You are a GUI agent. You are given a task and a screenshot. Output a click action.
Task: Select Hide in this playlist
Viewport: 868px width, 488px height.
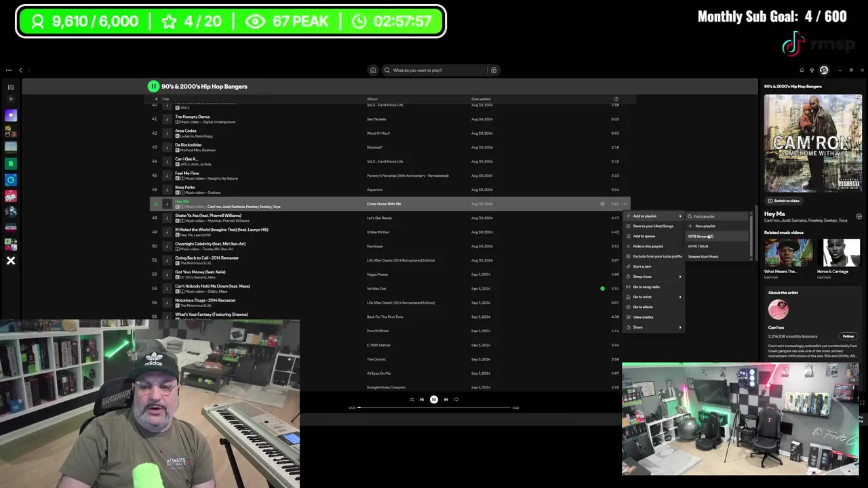[654, 247]
